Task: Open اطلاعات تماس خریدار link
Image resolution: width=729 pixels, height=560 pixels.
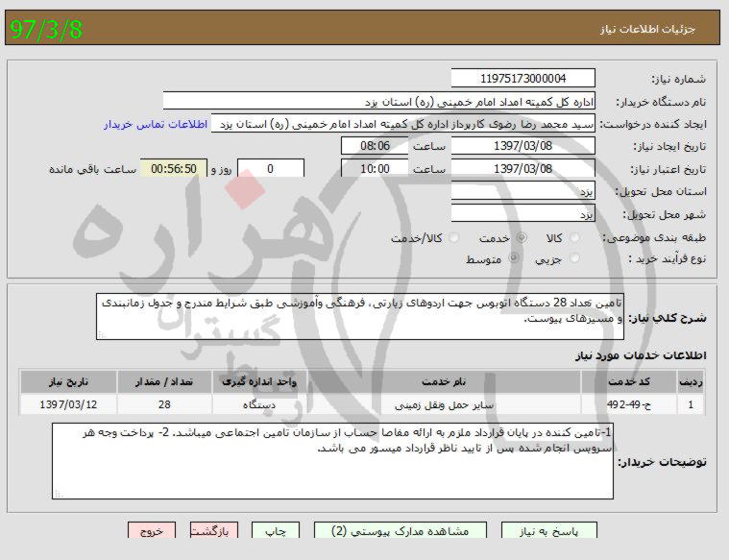Action: [x=156, y=124]
